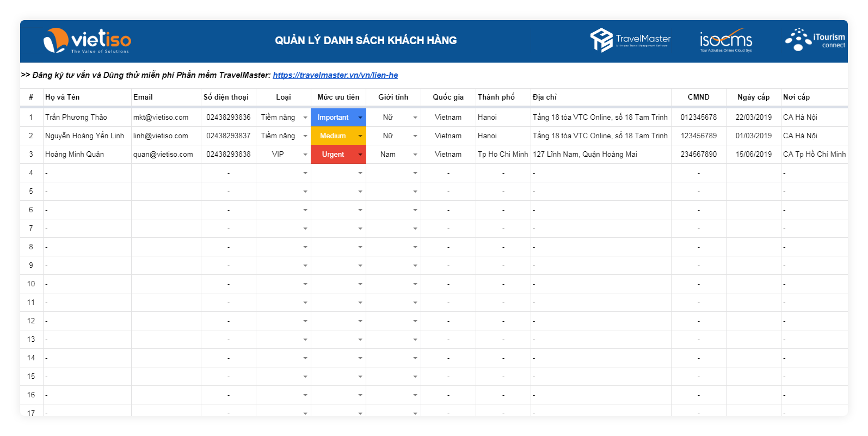Select the Mức ưu tiên column header
Screen dimensions: 868x436
(x=338, y=97)
